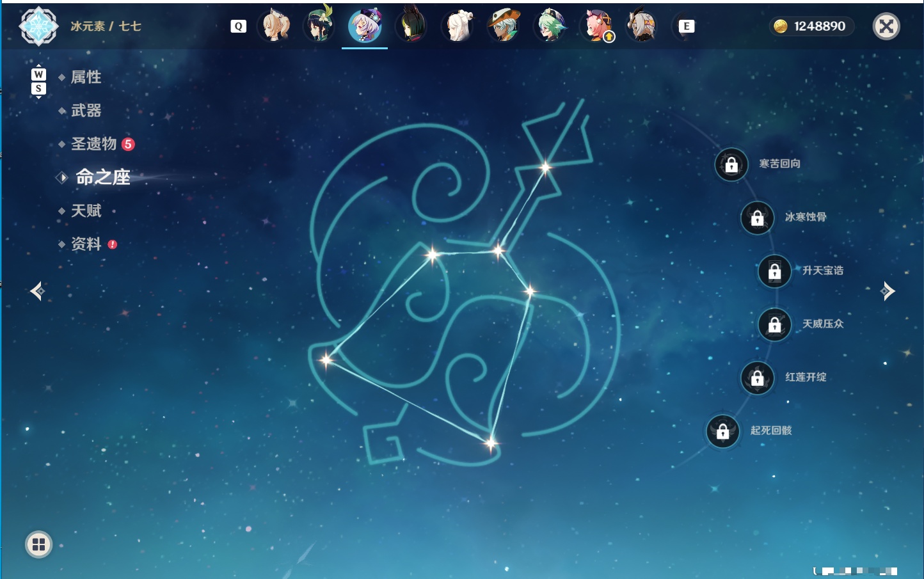Click the Q previous-character key button
This screenshot has width=924, height=579.
tap(238, 26)
